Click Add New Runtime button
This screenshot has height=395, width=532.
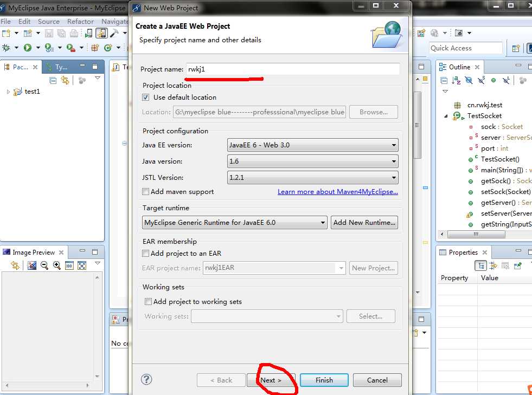pyautogui.click(x=364, y=223)
